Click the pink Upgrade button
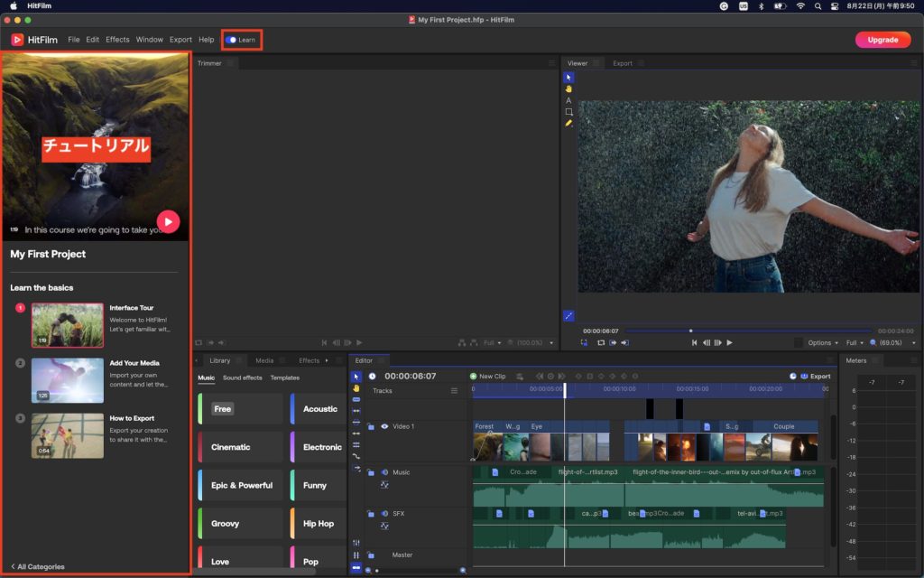The width and height of the screenshot is (924, 578). pos(882,40)
